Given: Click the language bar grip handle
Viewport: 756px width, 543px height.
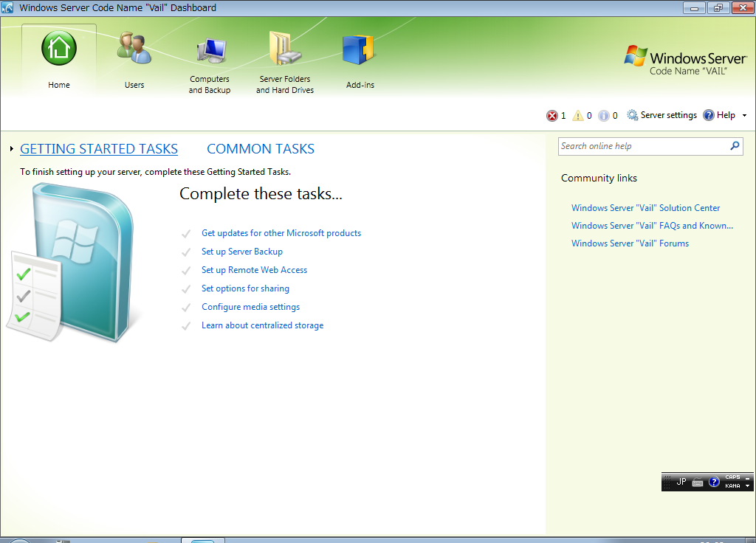Looking at the screenshot, I should 667,482.
